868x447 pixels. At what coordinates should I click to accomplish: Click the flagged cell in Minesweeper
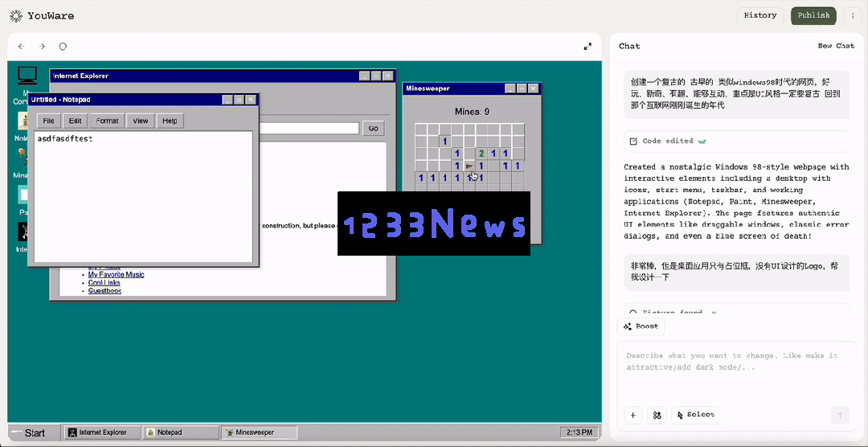469,166
